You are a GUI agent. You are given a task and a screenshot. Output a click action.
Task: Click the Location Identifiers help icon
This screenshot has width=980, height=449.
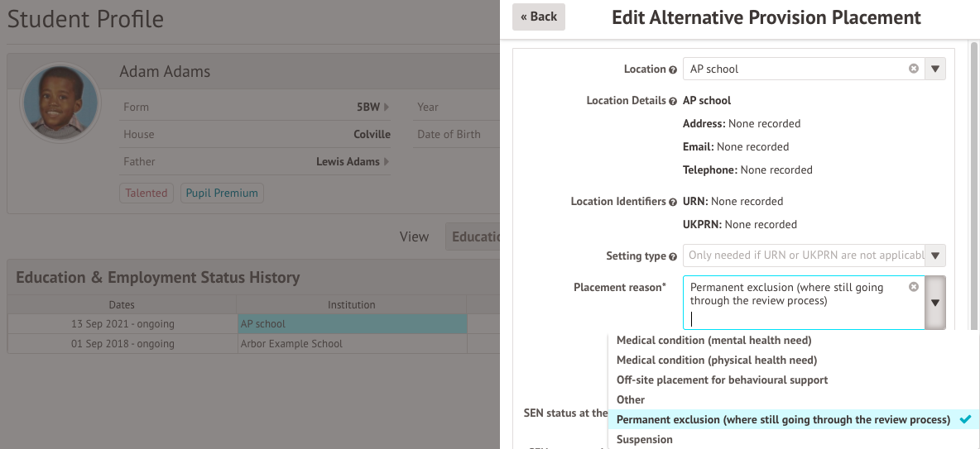click(x=673, y=202)
